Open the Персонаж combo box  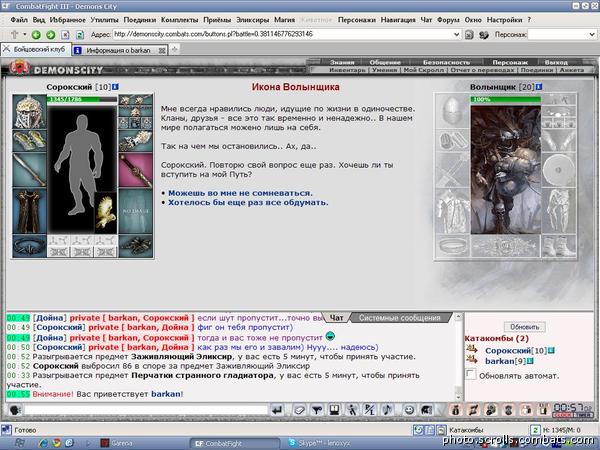click(x=561, y=34)
